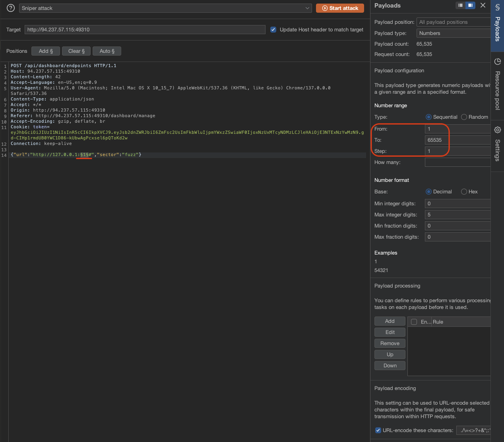Viewport: 504px width, 442px height.
Task: Open the Sniper attack type dropdown
Action: [x=165, y=8]
